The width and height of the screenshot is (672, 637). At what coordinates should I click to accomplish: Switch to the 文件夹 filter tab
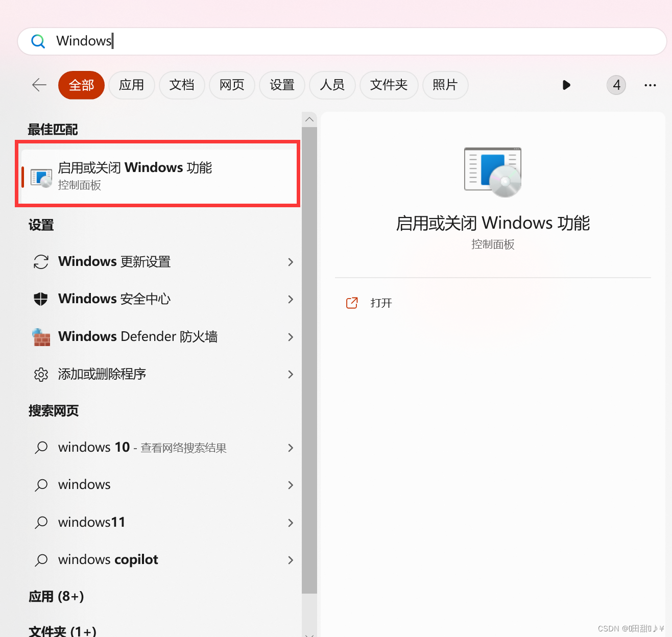pos(389,85)
